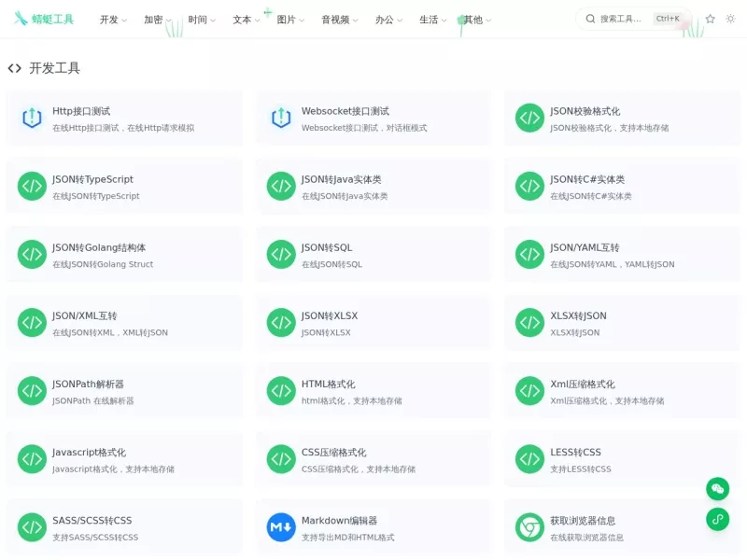The image size is (747, 560).
Task: Click the Ctrl+K shortcut badge
Action: pos(668,19)
